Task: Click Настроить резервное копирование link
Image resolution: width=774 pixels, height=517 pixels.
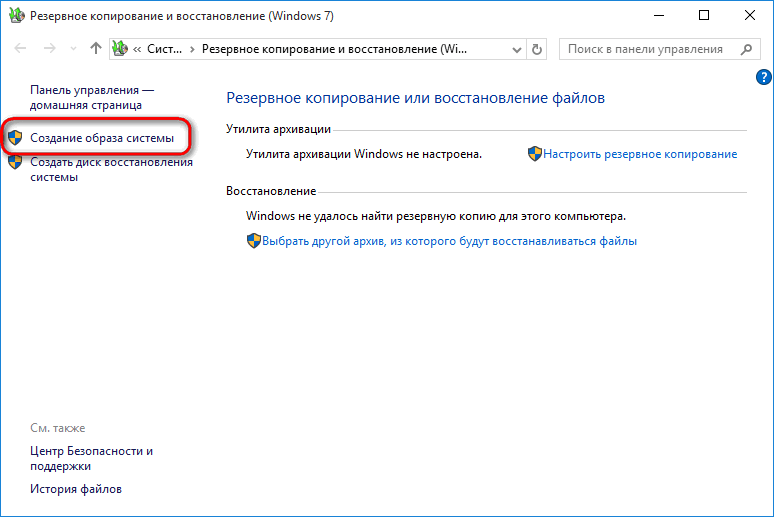Action: coord(640,154)
